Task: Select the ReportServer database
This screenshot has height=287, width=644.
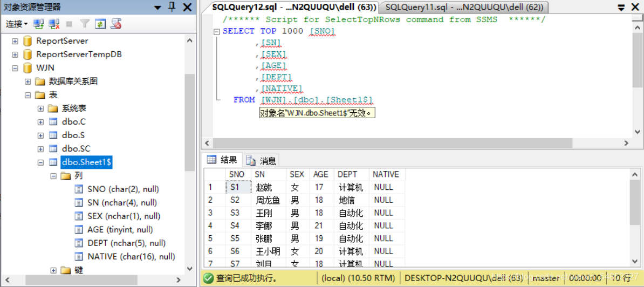Action: (x=62, y=41)
